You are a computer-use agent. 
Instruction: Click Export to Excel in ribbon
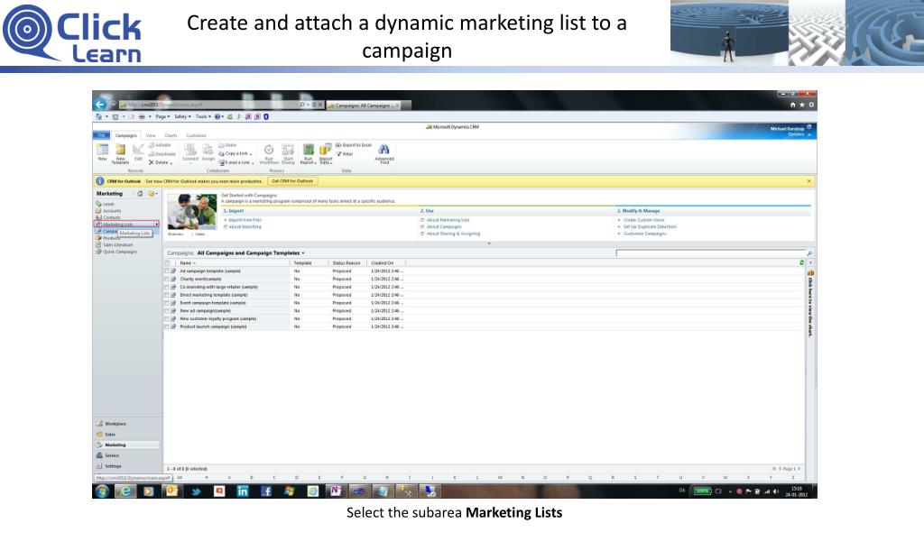(x=354, y=145)
